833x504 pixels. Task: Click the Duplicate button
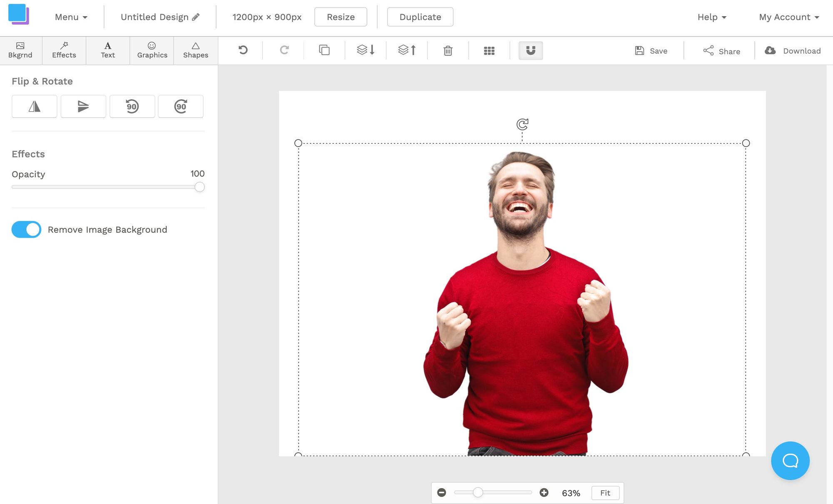point(420,17)
